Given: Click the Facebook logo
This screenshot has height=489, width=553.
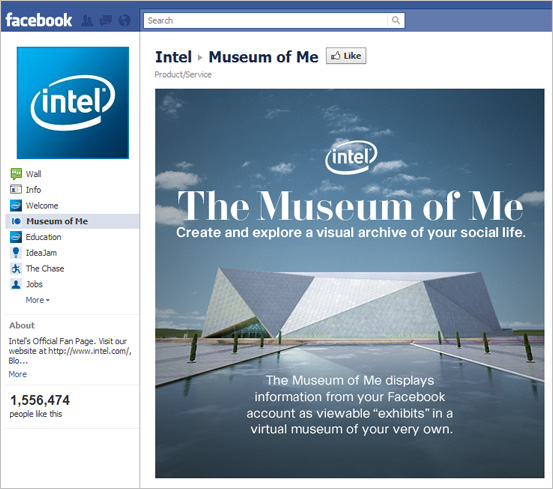Looking at the screenshot, I should pos(39,20).
